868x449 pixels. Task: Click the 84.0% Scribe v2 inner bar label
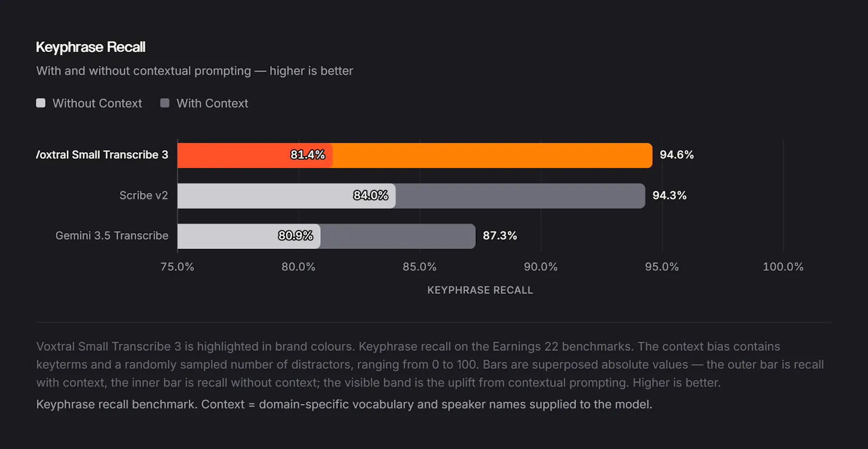tap(371, 195)
